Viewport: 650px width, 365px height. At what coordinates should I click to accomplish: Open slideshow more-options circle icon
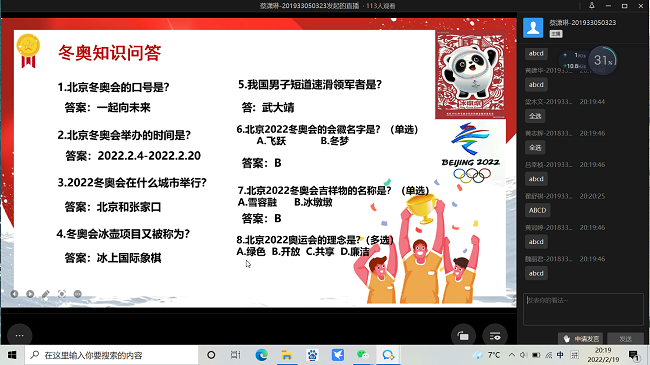tap(78, 294)
